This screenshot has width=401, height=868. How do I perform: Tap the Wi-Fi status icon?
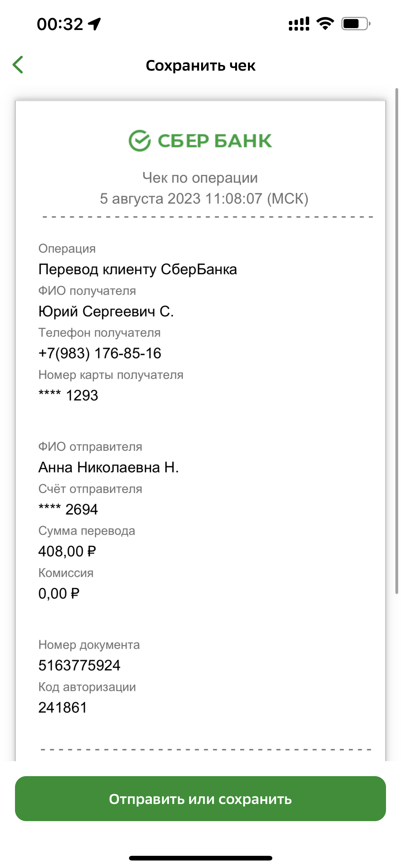coord(325,24)
